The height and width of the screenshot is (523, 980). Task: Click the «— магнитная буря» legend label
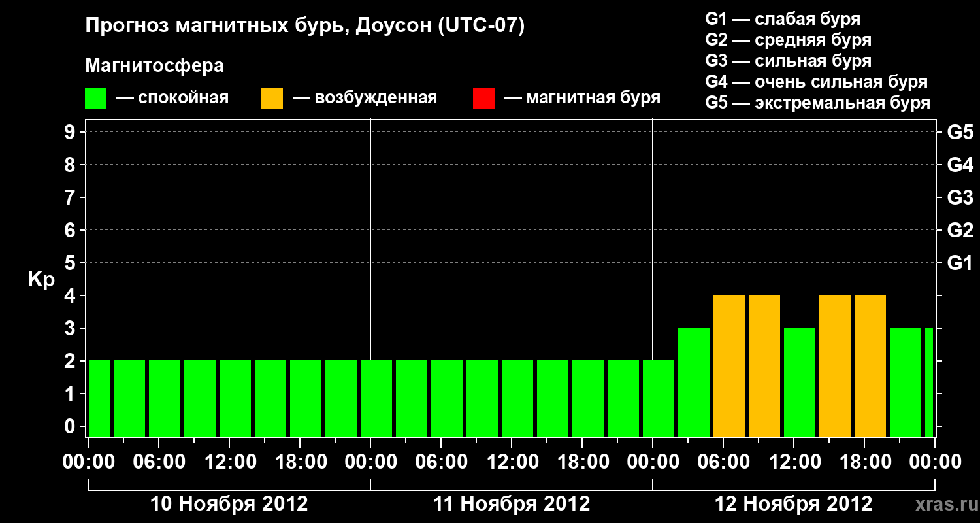tap(583, 99)
